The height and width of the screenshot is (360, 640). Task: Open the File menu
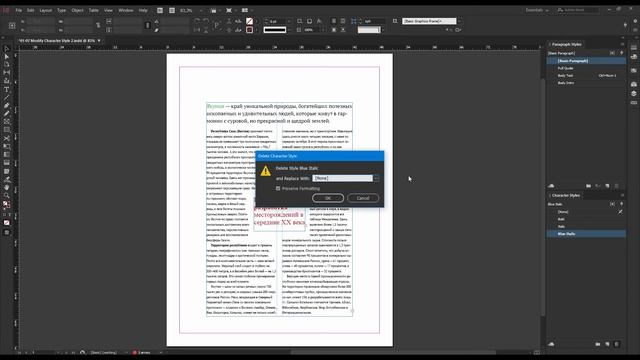point(19,10)
